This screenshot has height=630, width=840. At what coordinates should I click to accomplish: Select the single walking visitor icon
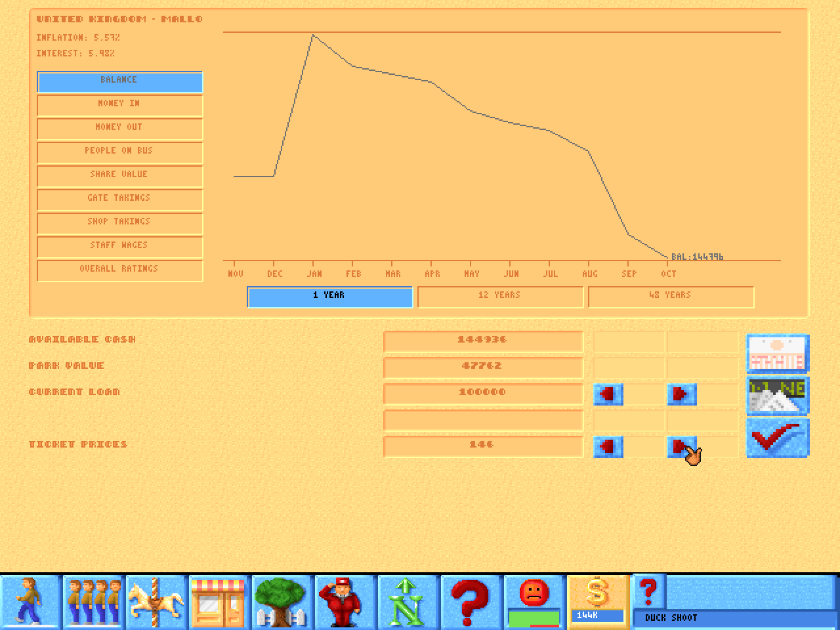(x=30, y=602)
